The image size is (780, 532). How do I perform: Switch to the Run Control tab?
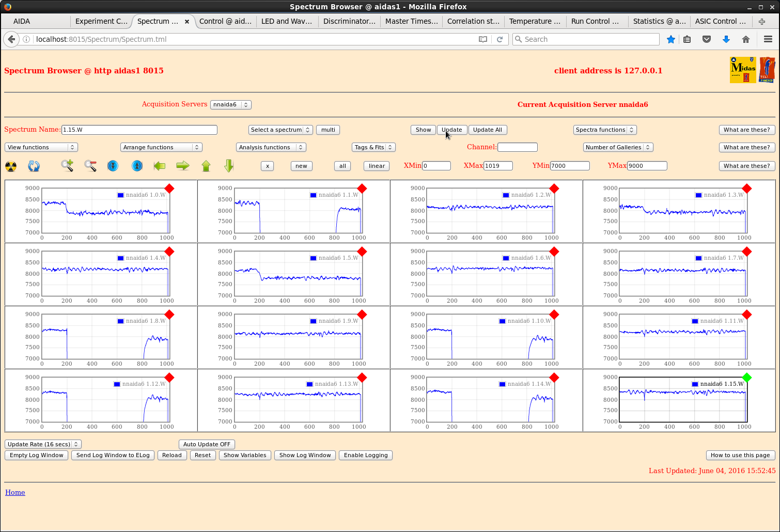[597, 21]
